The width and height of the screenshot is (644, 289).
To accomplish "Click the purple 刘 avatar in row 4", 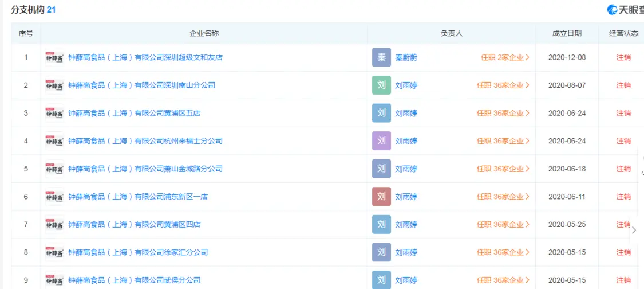I will [382, 141].
